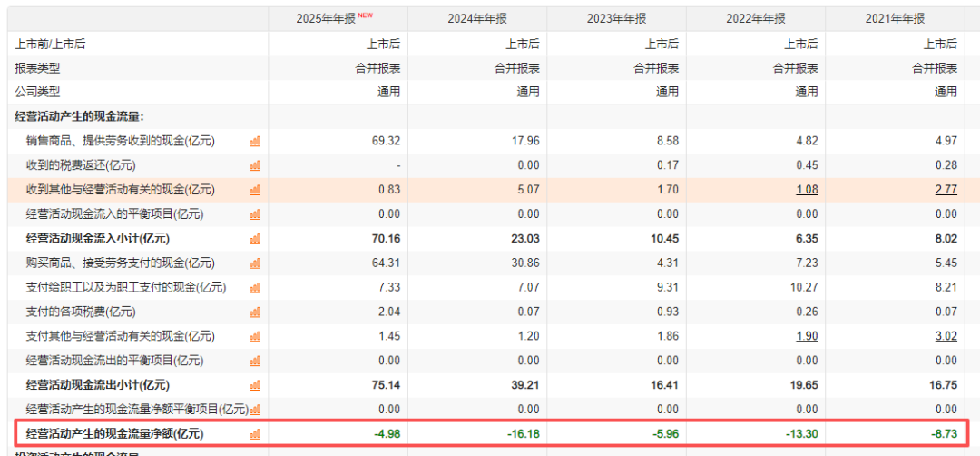Open underlined 2.77 value in 2021 column
The width and height of the screenshot is (980, 456).
point(946,190)
